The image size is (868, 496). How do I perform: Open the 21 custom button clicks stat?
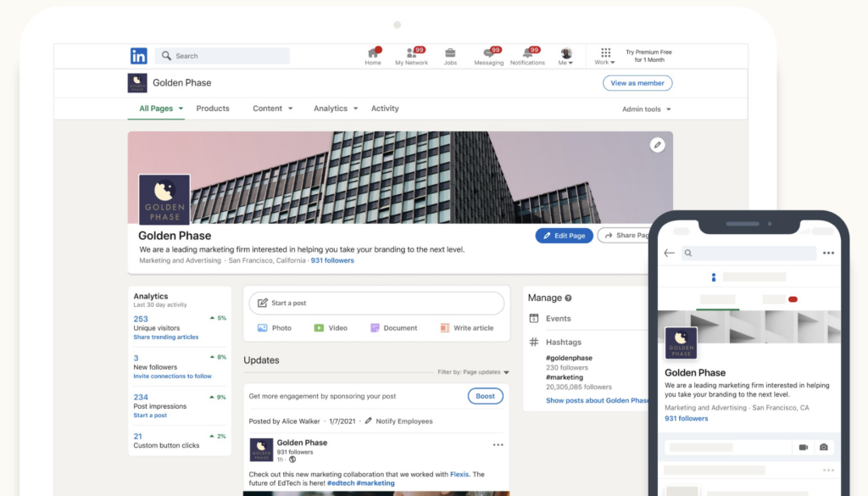pos(138,436)
